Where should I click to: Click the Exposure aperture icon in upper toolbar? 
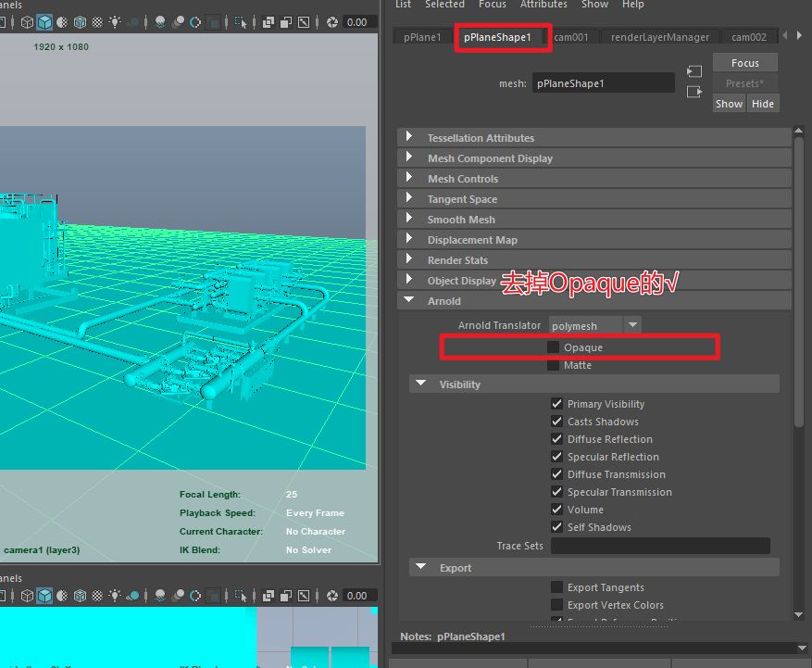click(x=332, y=22)
